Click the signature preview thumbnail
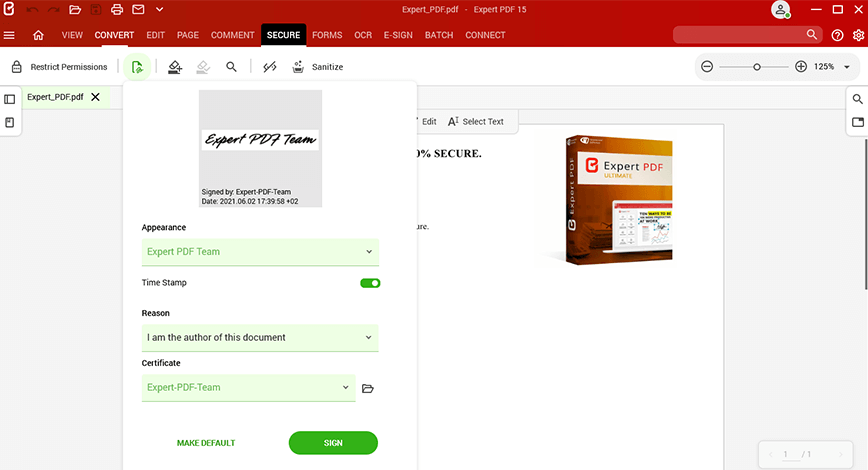Image resolution: width=868 pixels, height=470 pixels. (x=260, y=148)
